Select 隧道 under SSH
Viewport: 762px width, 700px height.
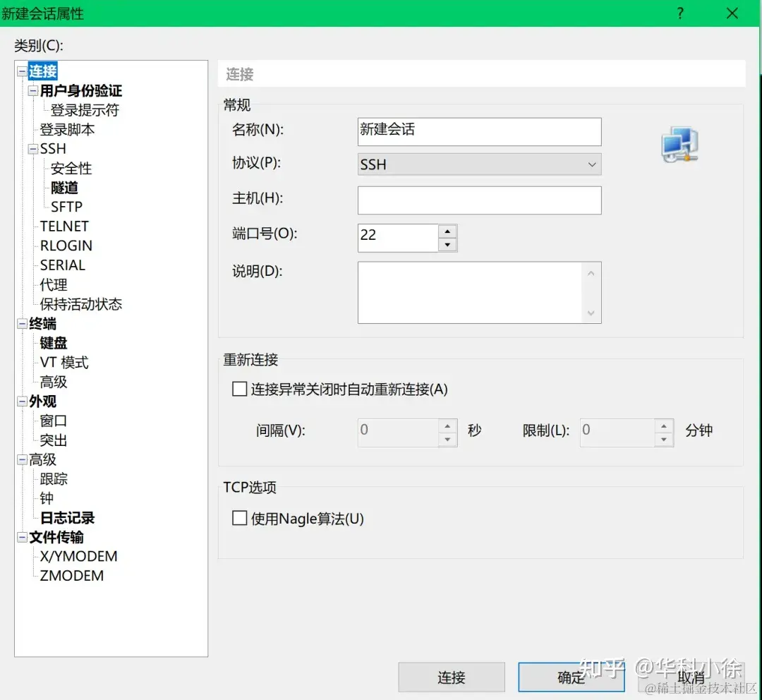pos(64,188)
